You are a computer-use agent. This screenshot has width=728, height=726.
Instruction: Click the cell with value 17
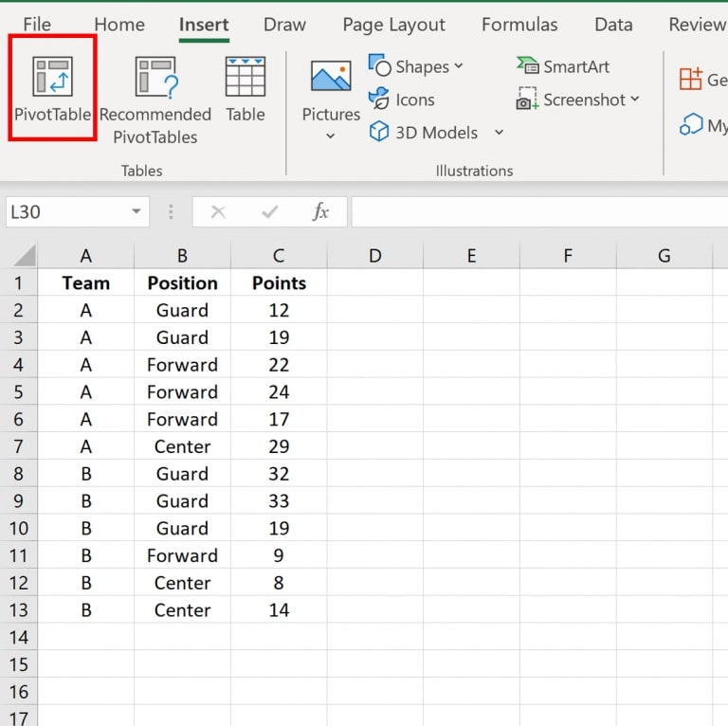coord(279,419)
